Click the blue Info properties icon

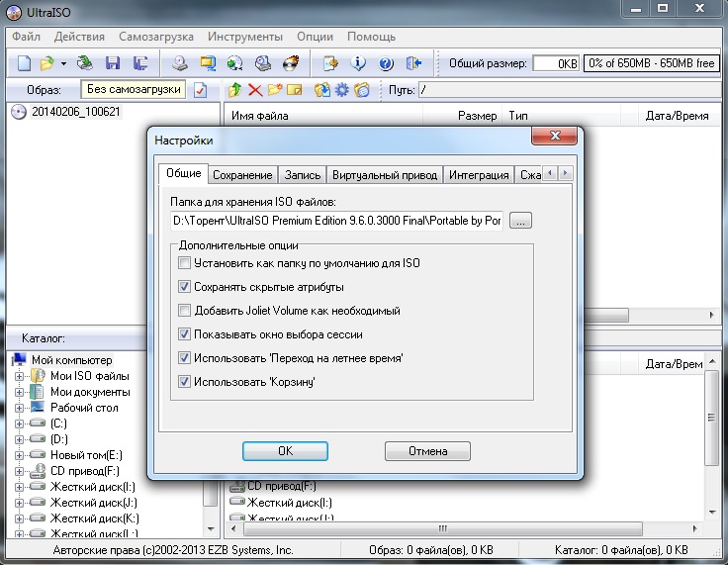pos(358,63)
